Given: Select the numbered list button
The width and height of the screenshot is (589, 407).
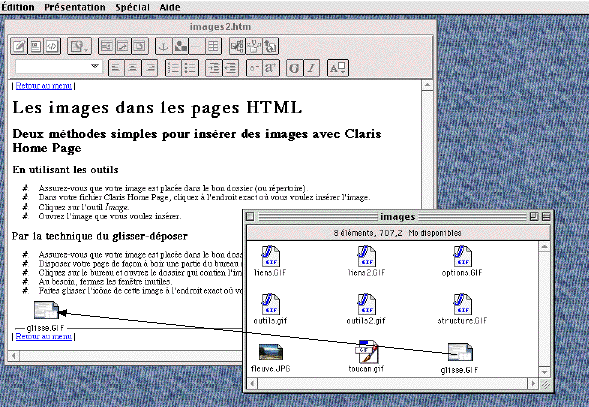Looking at the screenshot, I should [x=174, y=68].
